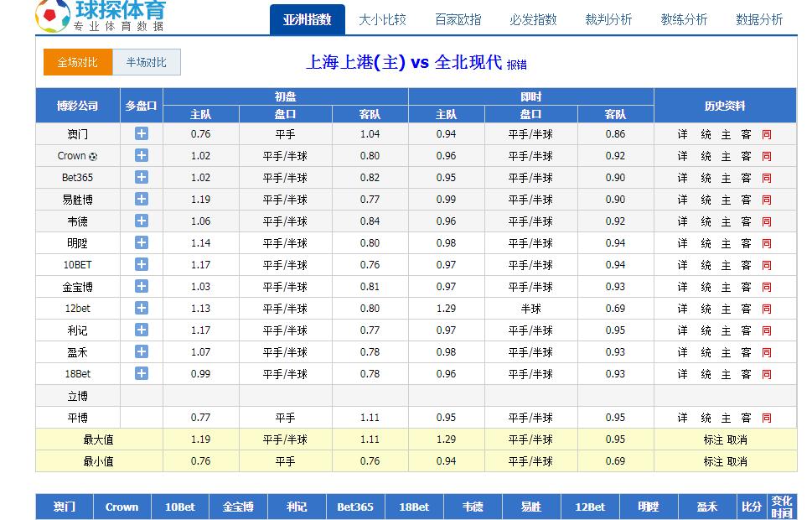Expand multi-handicap plus for 易胜博 row

tap(142, 199)
